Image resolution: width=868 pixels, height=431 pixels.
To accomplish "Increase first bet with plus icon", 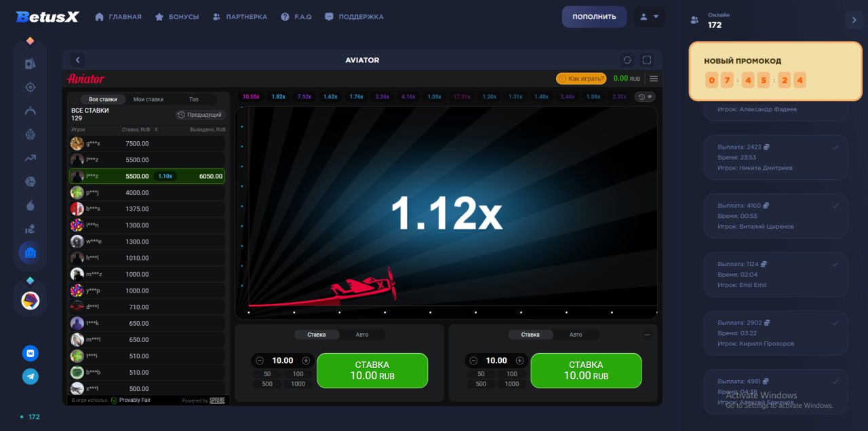I will tap(306, 361).
